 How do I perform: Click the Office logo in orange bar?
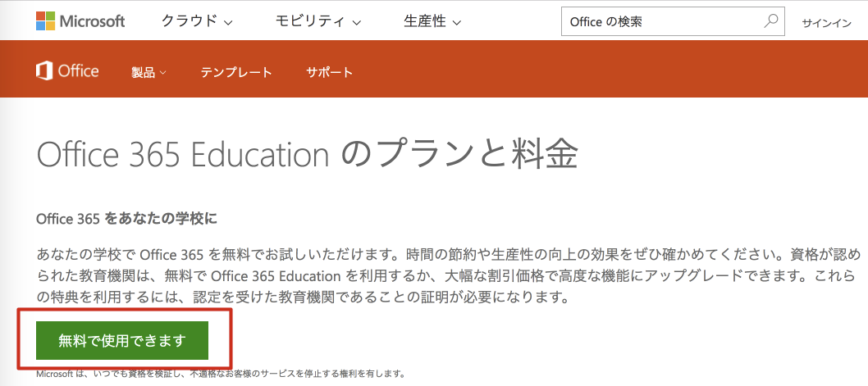67,71
